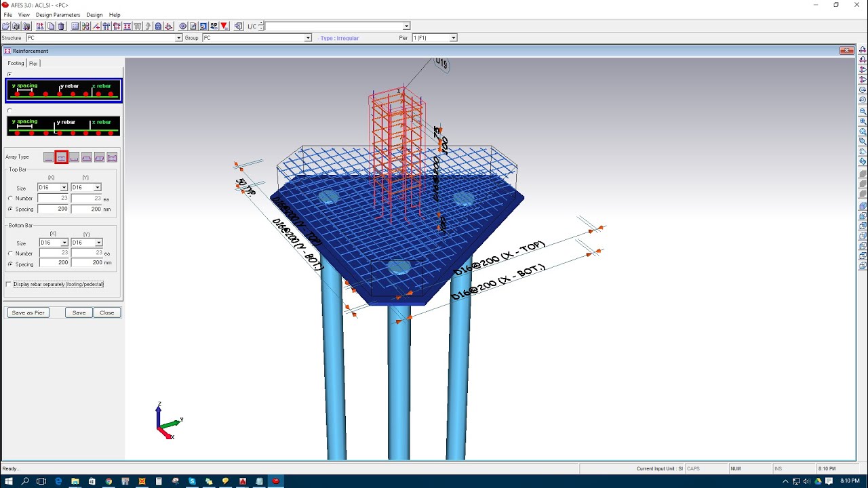Click the Save as Pier button

(28, 312)
